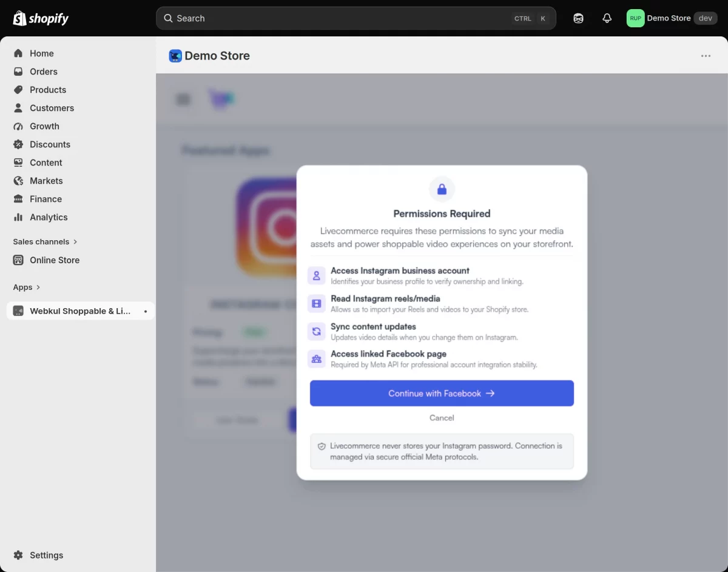
Task: Click the Content image icon
Action: (x=18, y=163)
